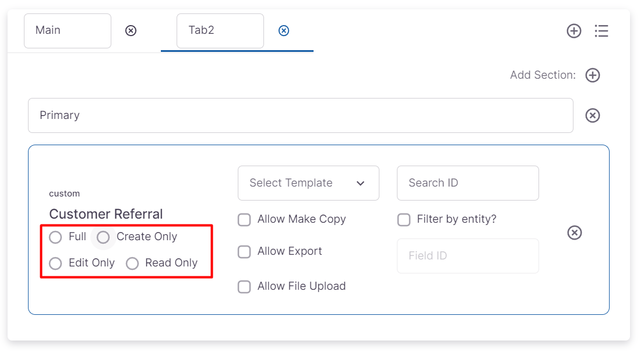This screenshot has height=351, width=644.
Task: Choose the Create Only radio option
Action: point(103,237)
